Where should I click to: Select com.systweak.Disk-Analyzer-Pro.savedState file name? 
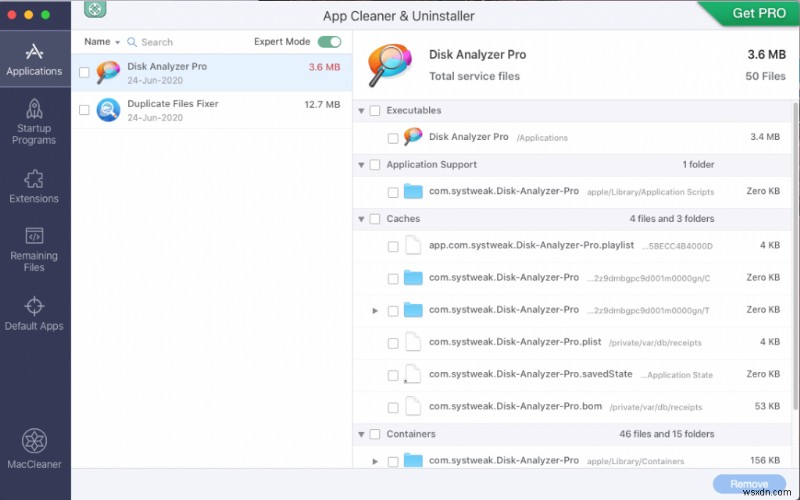[x=530, y=374]
